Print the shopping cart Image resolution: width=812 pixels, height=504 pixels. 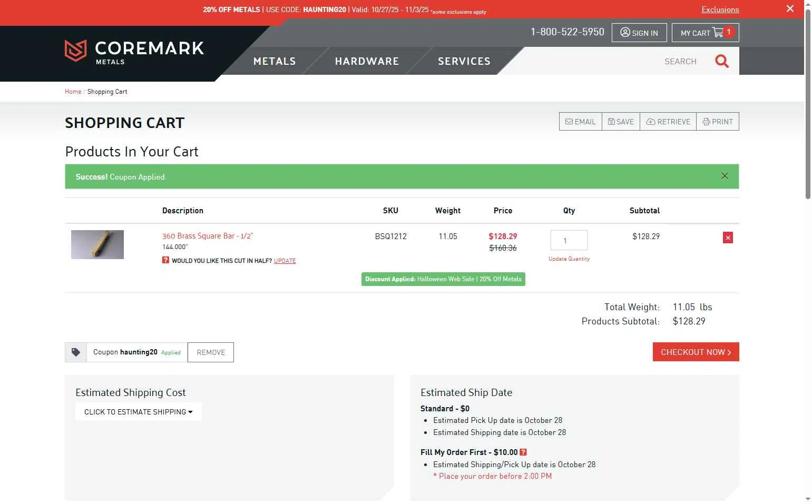[718, 122]
